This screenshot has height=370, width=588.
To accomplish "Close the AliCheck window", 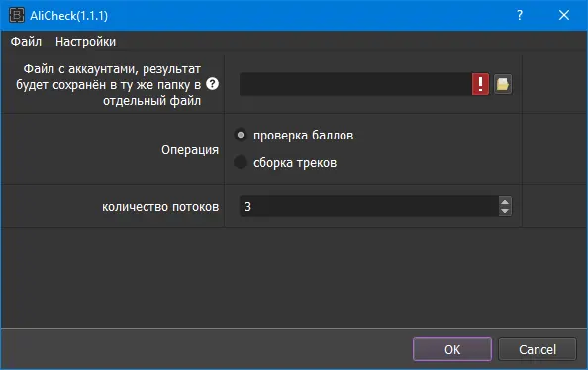I will point(564,16).
